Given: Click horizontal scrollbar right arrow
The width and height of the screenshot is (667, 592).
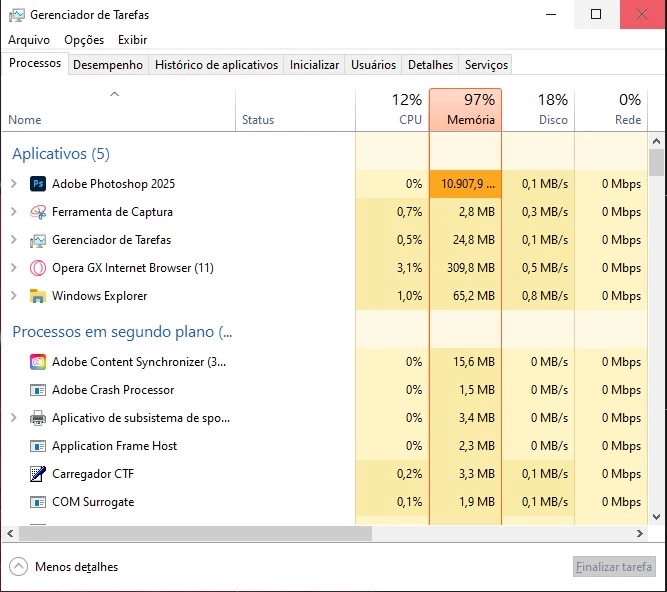Looking at the screenshot, I should click(640, 533).
